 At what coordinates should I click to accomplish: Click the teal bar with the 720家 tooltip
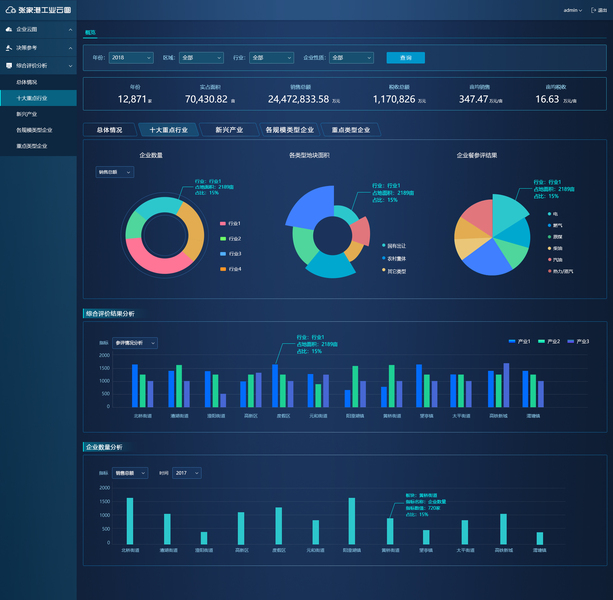(390, 531)
